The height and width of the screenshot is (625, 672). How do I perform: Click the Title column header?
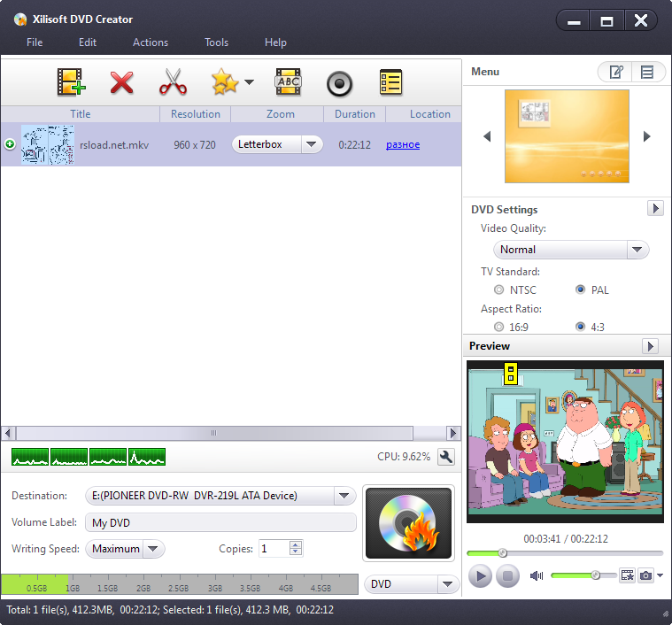pyautogui.click(x=81, y=114)
